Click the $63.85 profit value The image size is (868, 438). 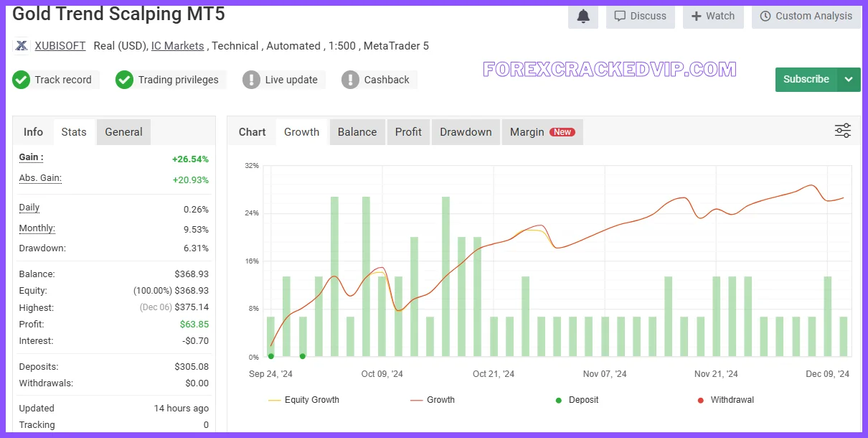pyautogui.click(x=194, y=325)
